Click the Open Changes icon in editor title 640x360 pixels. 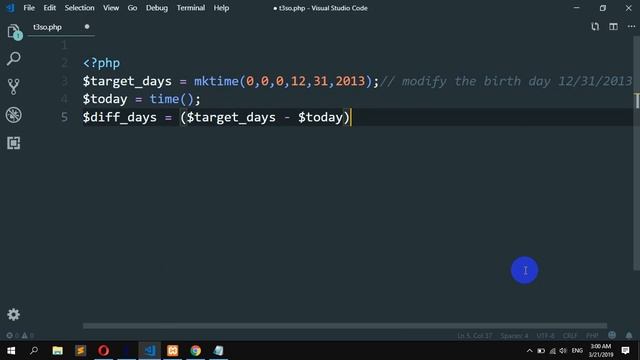595,27
